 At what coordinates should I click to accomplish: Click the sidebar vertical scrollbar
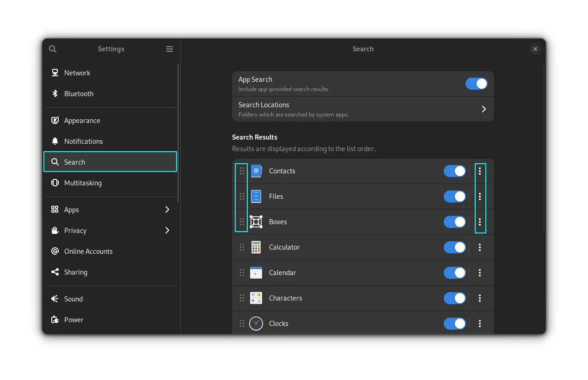pyautogui.click(x=178, y=133)
